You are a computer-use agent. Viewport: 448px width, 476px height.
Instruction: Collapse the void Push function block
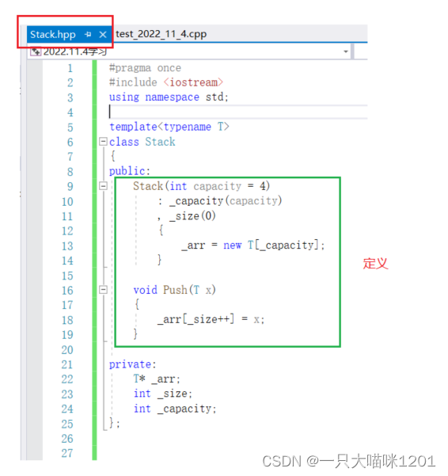(103, 290)
